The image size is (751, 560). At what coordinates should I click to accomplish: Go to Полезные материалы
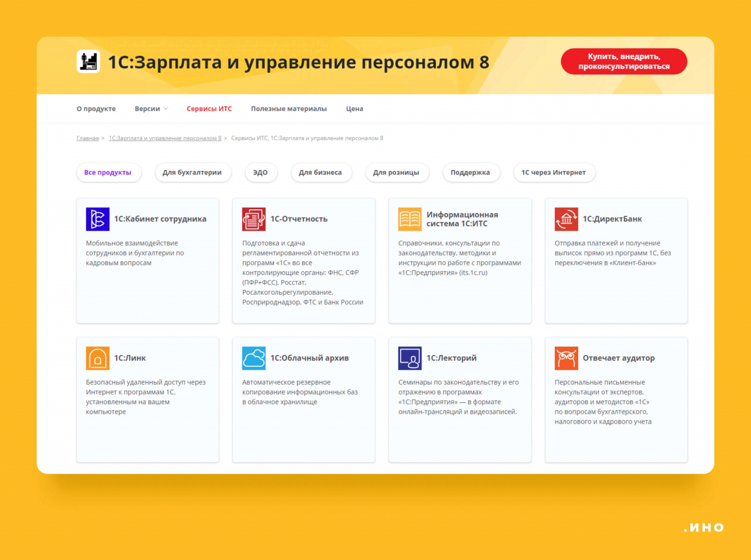coord(289,109)
